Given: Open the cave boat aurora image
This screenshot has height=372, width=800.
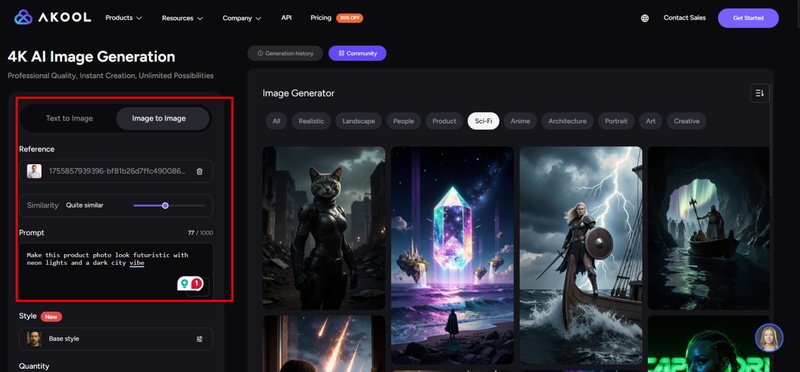Looking at the screenshot, I should tap(709, 228).
